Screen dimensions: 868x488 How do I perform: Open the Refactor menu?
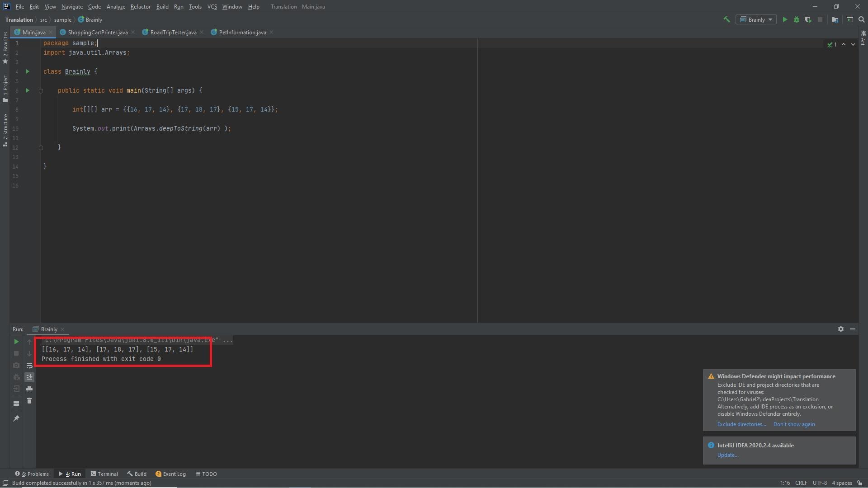coord(140,7)
